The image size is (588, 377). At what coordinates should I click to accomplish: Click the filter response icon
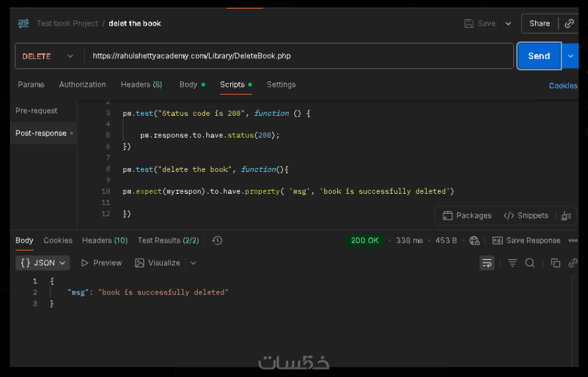[x=513, y=263]
